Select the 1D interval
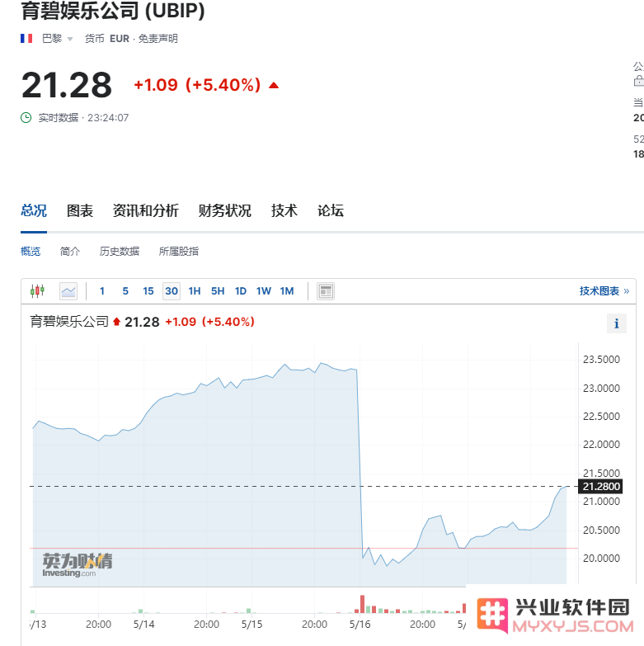The image size is (644, 646). click(x=241, y=291)
